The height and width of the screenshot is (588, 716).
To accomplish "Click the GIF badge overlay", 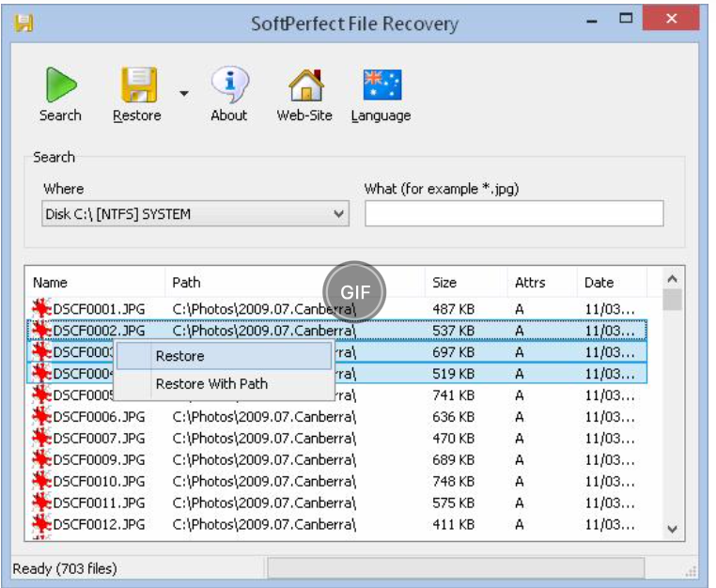I will coord(355,290).
